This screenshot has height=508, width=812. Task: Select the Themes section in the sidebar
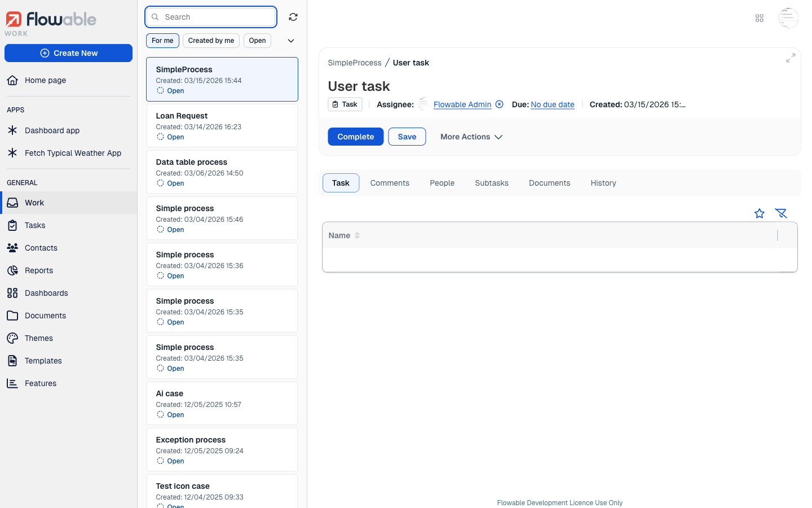pos(38,338)
